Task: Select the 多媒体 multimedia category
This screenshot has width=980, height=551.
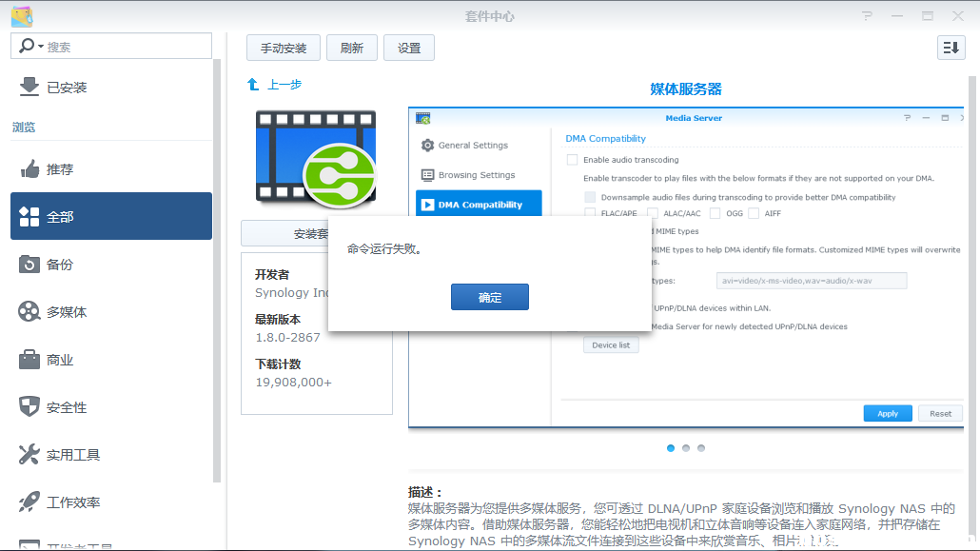Action: [x=111, y=312]
